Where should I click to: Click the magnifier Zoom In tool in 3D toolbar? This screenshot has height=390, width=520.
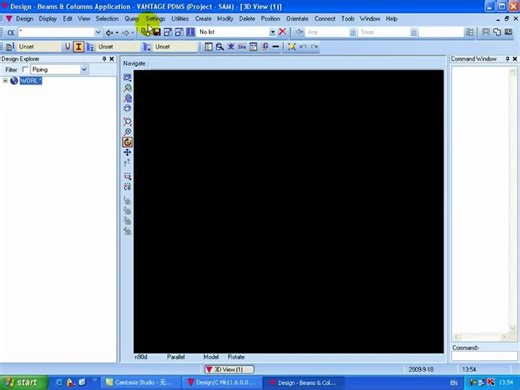pyautogui.click(x=127, y=132)
